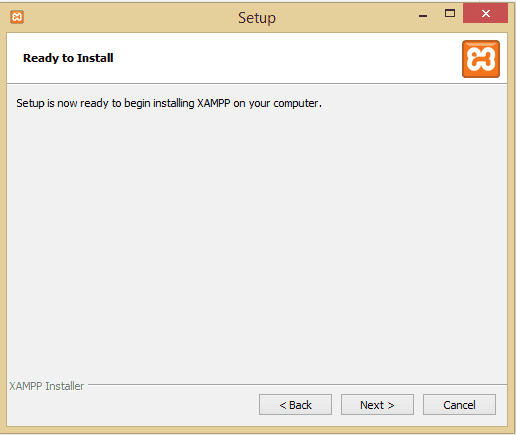Screen dimensions: 516x435
Task: Click title bar space right of Setup title
Action: [x=343, y=17]
